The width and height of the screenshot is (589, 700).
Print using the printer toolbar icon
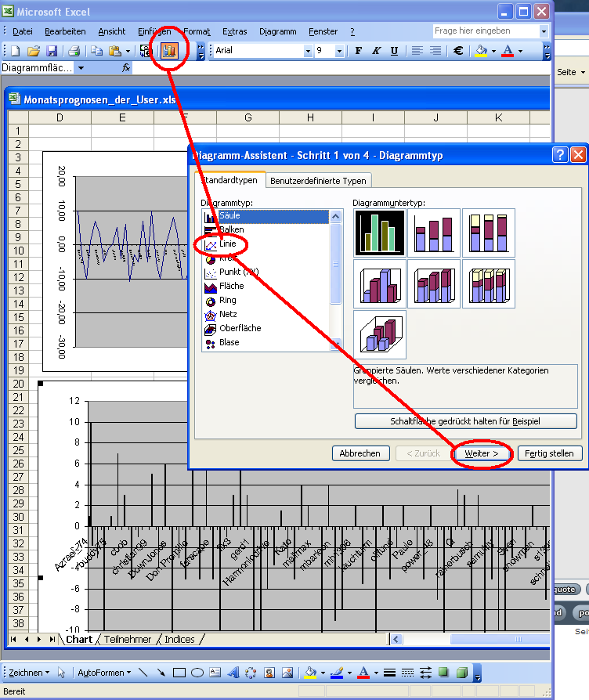[x=74, y=50]
